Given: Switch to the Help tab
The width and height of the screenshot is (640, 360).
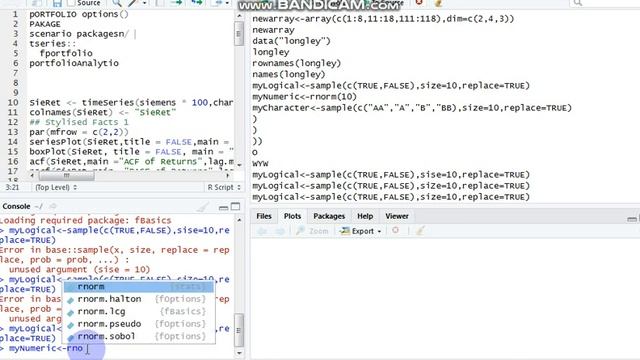Looking at the screenshot, I should pos(365,216).
